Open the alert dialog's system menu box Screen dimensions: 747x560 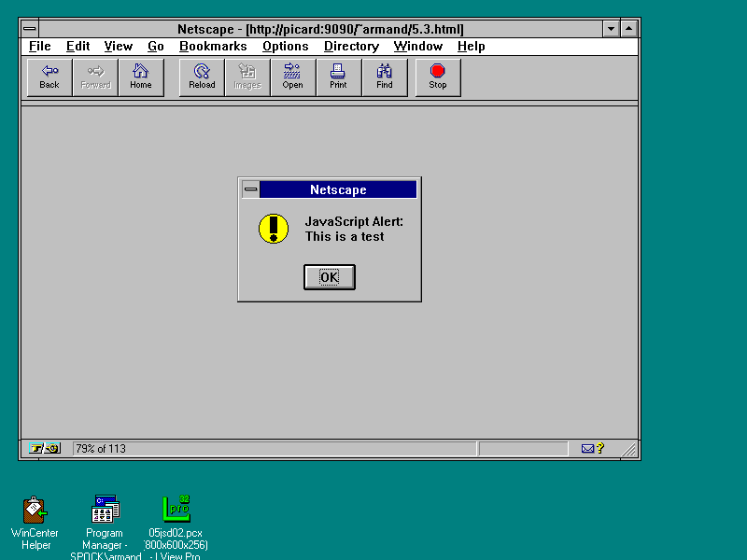click(x=250, y=189)
